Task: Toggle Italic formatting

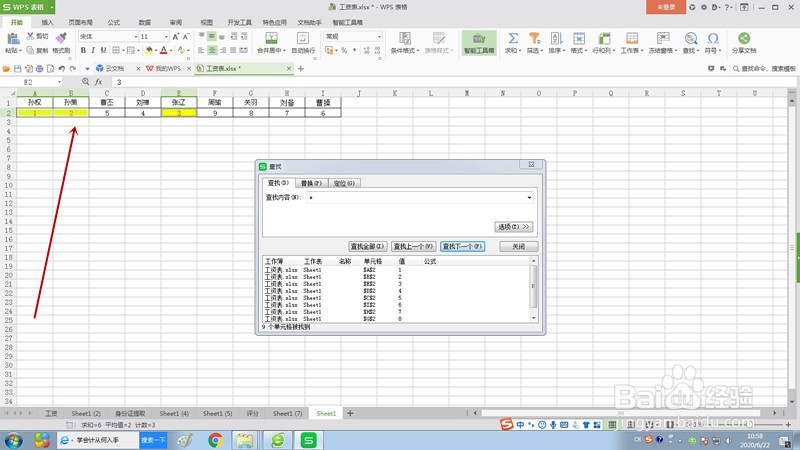Action: 93,50
